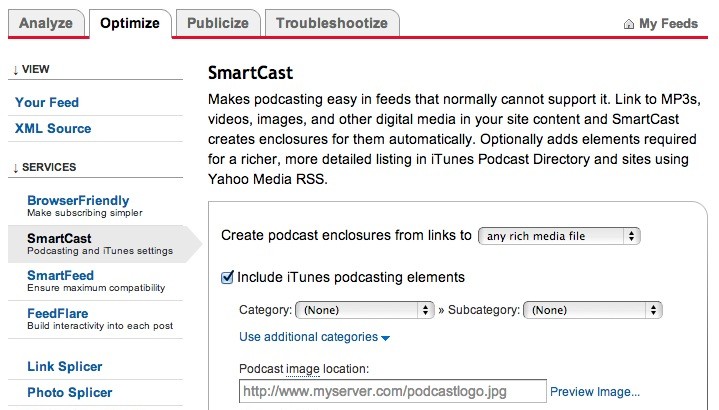Image resolution: width=719 pixels, height=410 pixels.
Task: Click the Podcast image location field
Action: pos(393,391)
